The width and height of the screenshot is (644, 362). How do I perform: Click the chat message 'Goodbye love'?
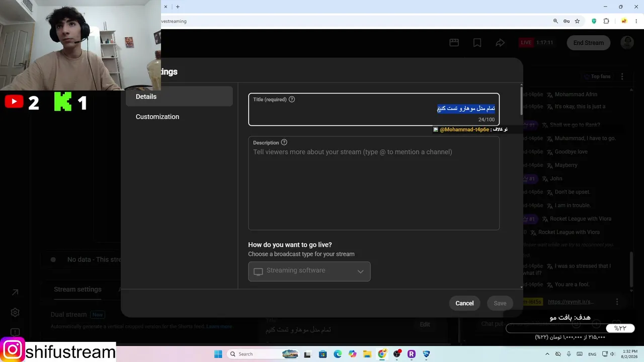[x=571, y=151]
